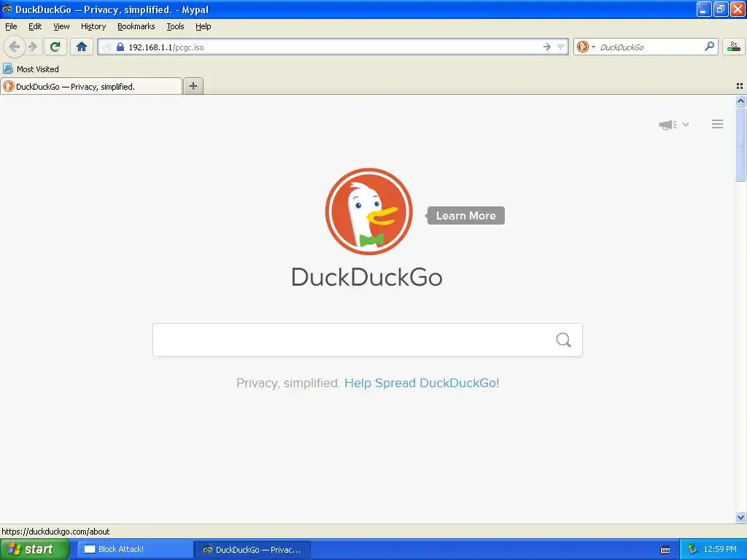Image resolution: width=747 pixels, height=560 pixels.
Task: Open the Bookmarks menu
Action: point(136,27)
